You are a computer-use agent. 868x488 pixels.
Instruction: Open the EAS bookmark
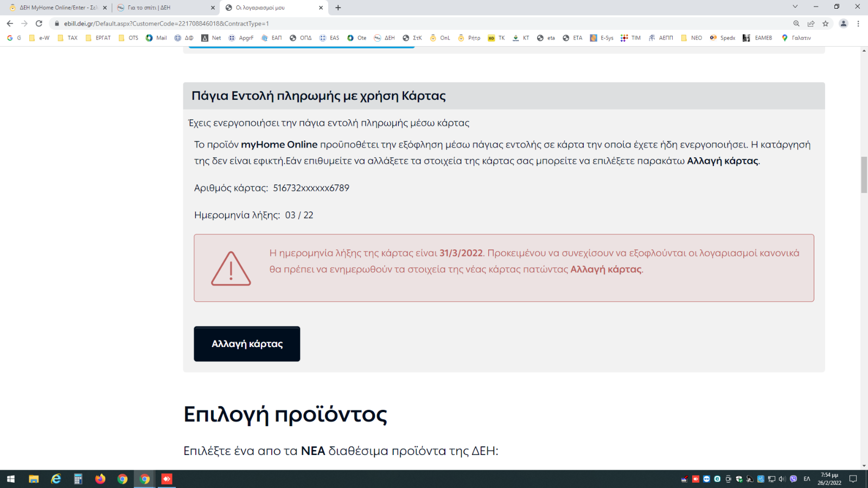click(x=329, y=38)
